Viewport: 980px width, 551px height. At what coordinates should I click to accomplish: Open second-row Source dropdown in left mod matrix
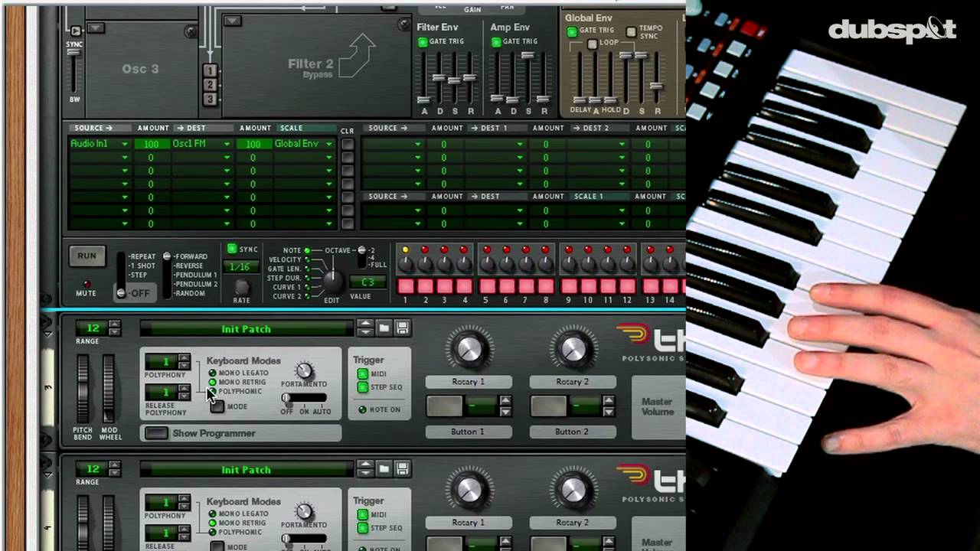tap(125, 158)
